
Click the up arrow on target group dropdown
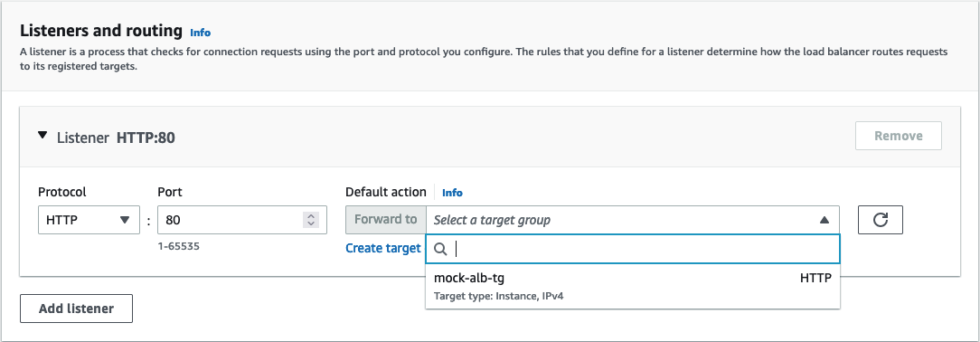pyautogui.click(x=824, y=220)
